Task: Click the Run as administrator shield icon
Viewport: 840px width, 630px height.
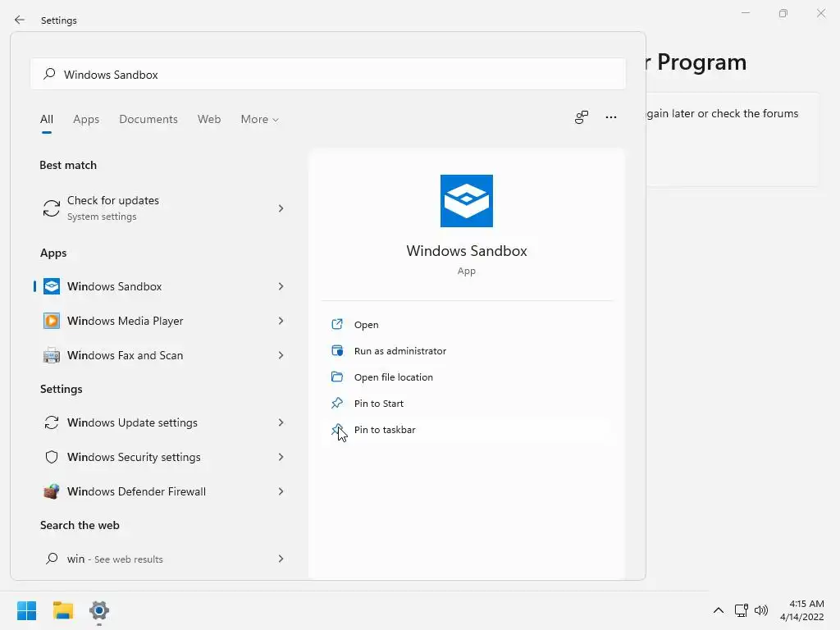Action: tap(337, 350)
